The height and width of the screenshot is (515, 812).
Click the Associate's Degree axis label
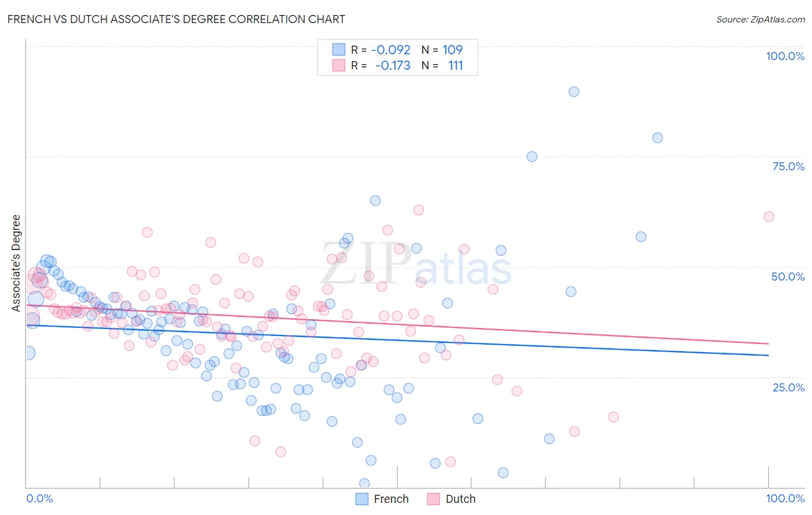coord(16,263)
